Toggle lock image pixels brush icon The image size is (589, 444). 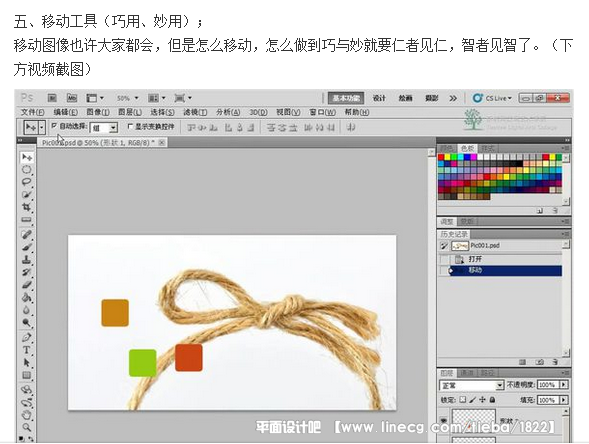point(473,400)
